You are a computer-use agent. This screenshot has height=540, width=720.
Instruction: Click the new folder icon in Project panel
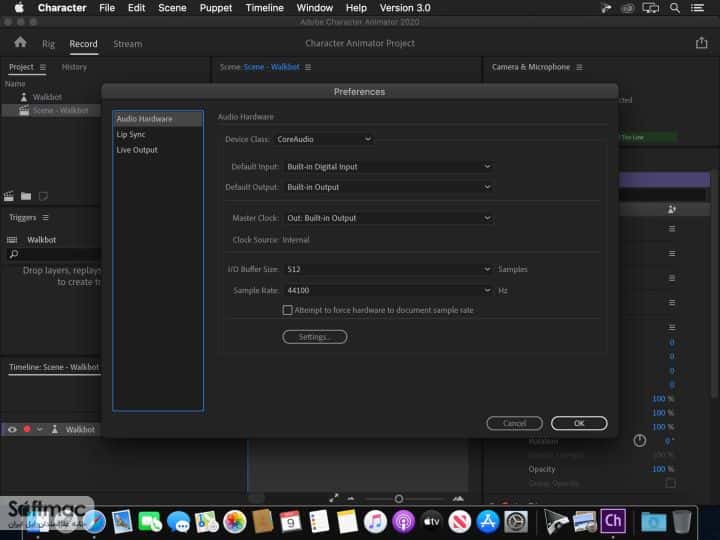point(26,196)
